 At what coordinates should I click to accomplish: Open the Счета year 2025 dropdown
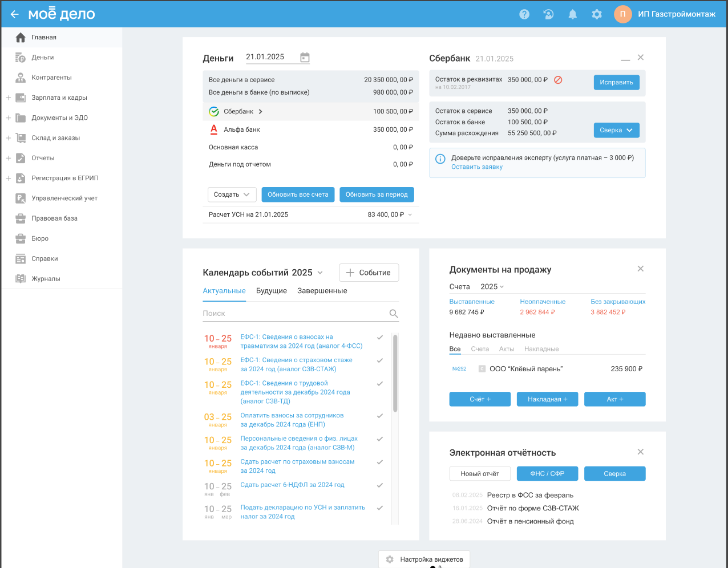tap(492, 287)
